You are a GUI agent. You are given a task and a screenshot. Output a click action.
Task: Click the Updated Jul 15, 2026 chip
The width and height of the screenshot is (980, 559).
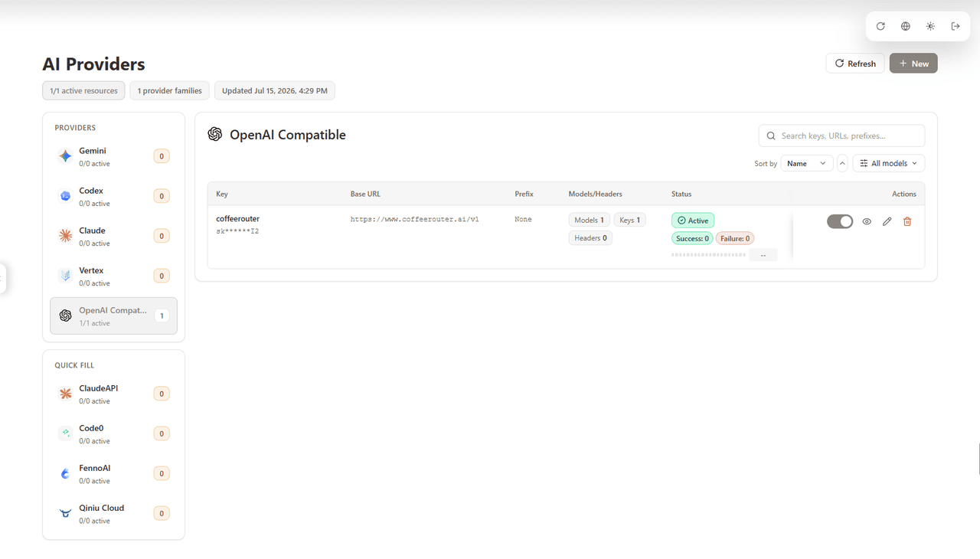275,90
